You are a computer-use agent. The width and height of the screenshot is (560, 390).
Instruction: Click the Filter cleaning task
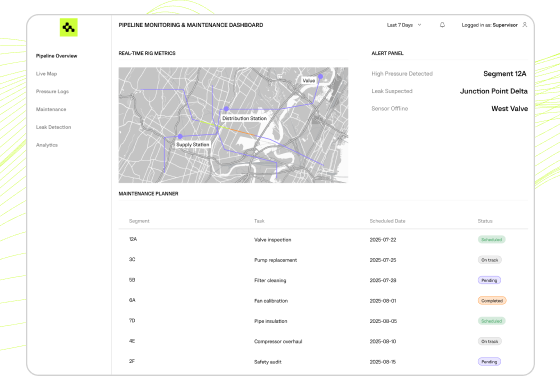tap(270, 281)
